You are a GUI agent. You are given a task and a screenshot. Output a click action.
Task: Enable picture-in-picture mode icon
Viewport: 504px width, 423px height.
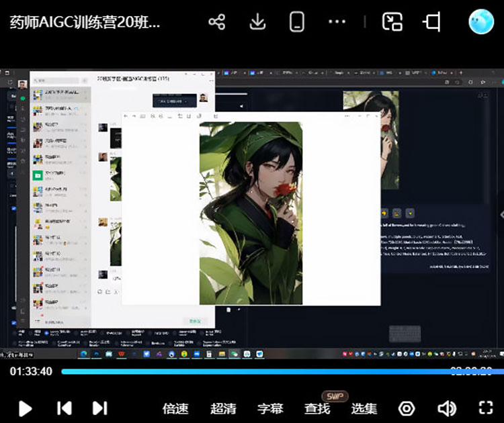[x=392, y=22]
